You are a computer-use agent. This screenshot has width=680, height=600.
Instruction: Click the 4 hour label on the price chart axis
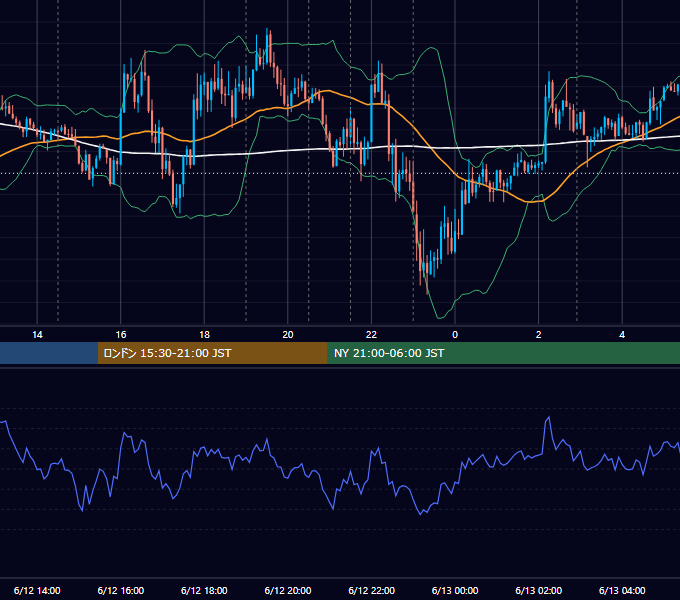tap(622, 335)
